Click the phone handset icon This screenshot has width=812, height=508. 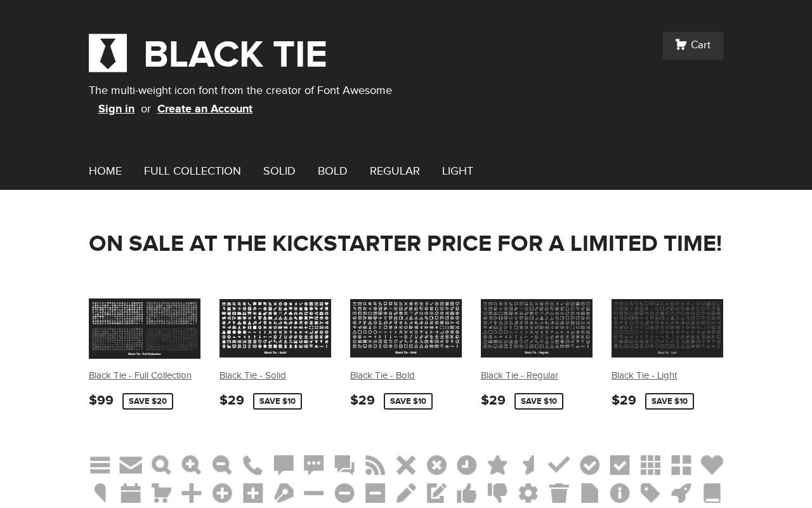[252, 465]
